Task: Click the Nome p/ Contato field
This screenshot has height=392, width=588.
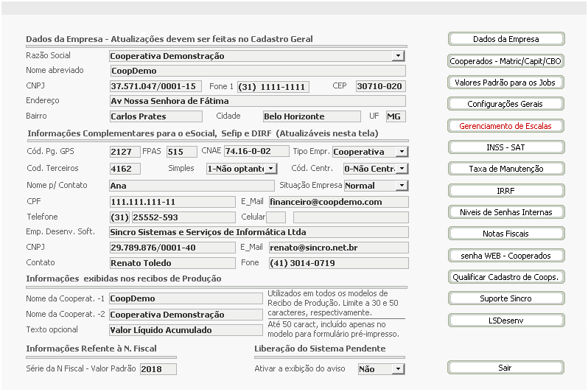Action: coord(192,186)
